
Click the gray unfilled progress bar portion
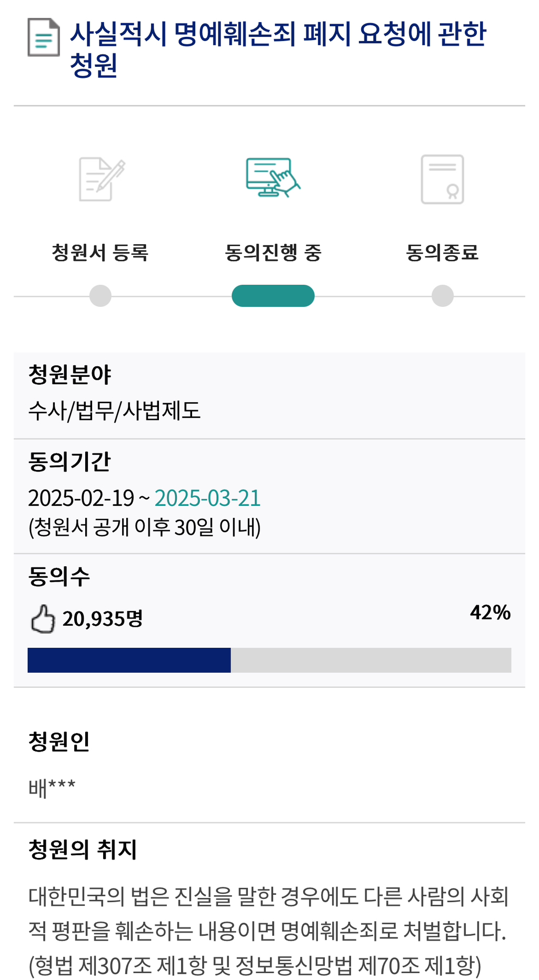coord(371,660)
